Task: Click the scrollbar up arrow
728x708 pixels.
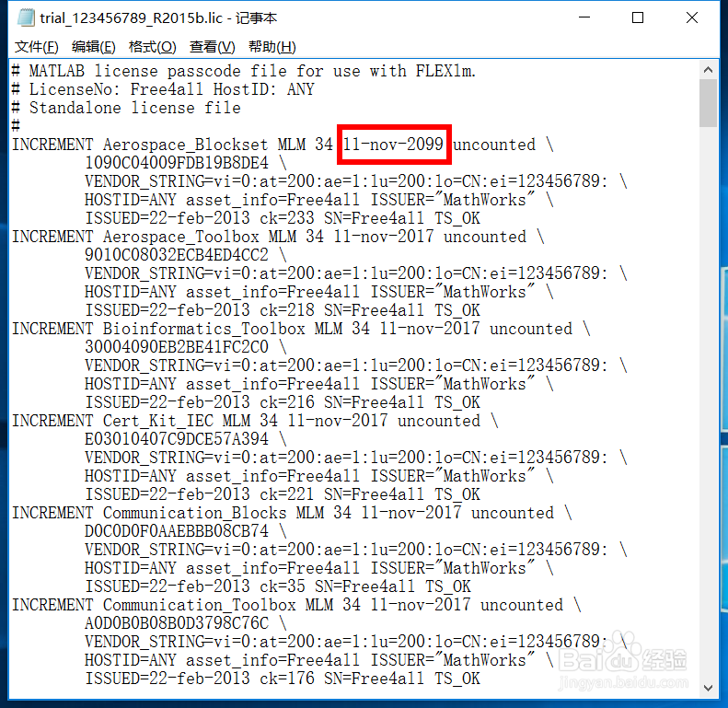Action: click(x=708, y=70)
